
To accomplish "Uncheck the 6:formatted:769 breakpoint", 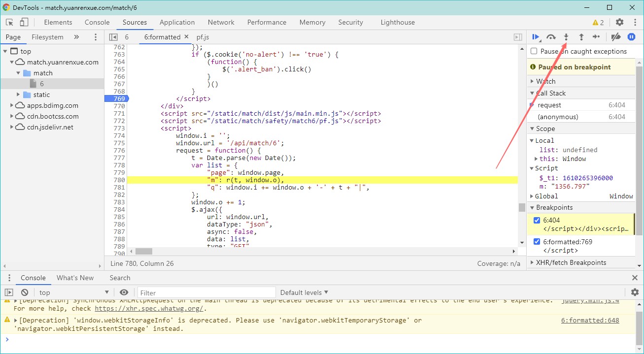I will coord(537,242).
